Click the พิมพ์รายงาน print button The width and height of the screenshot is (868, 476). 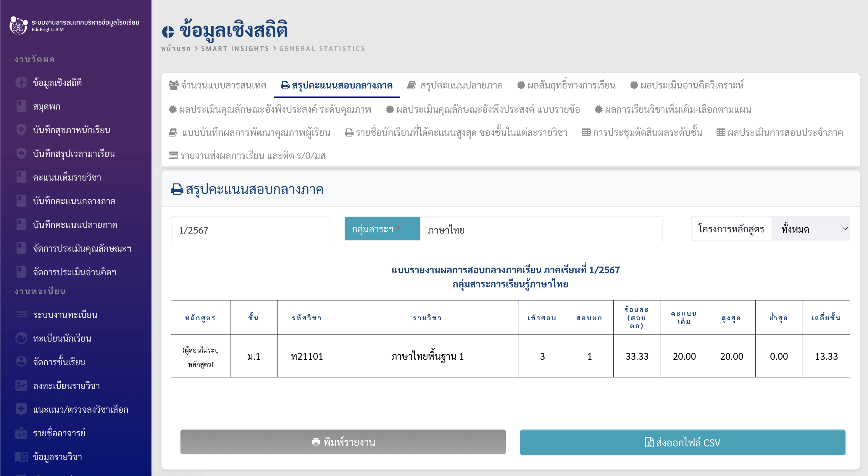pos(343,442)
